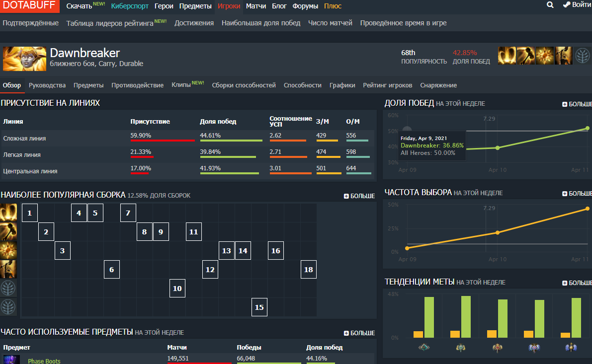Click the Phase Boots link

(44, 361)
